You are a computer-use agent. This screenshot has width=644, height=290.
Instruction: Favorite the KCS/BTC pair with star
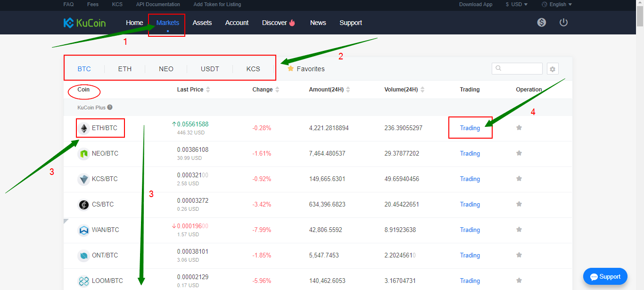pos(519,179)
